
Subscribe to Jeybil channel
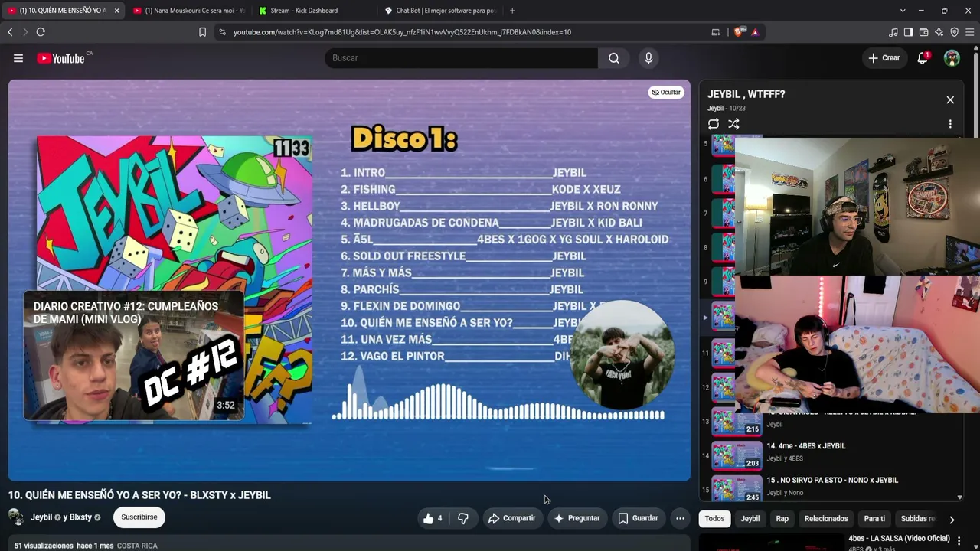tap(139, 517)
